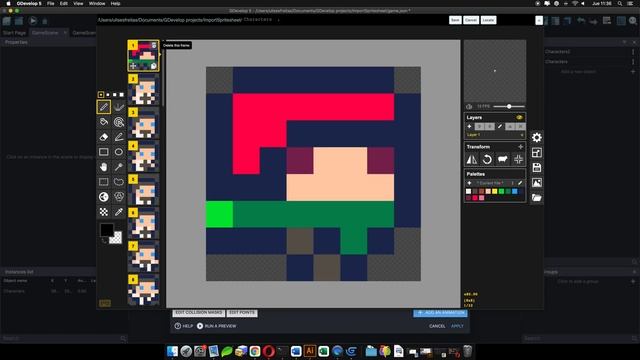Open the Window menu
The image size is (640, 360).
coord(97,3)
